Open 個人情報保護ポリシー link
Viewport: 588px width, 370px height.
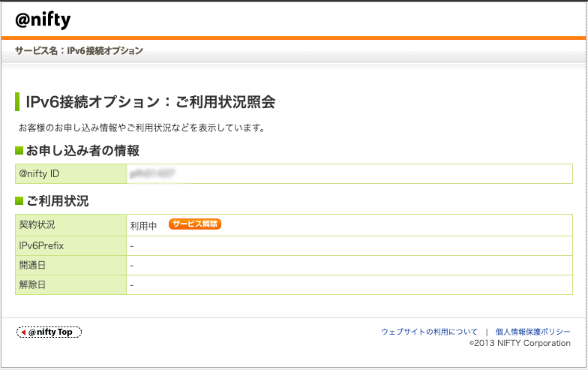click(x=532, y=332)
